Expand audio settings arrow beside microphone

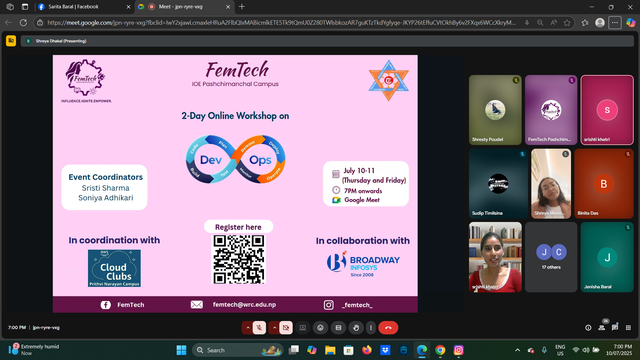(247, 328)
